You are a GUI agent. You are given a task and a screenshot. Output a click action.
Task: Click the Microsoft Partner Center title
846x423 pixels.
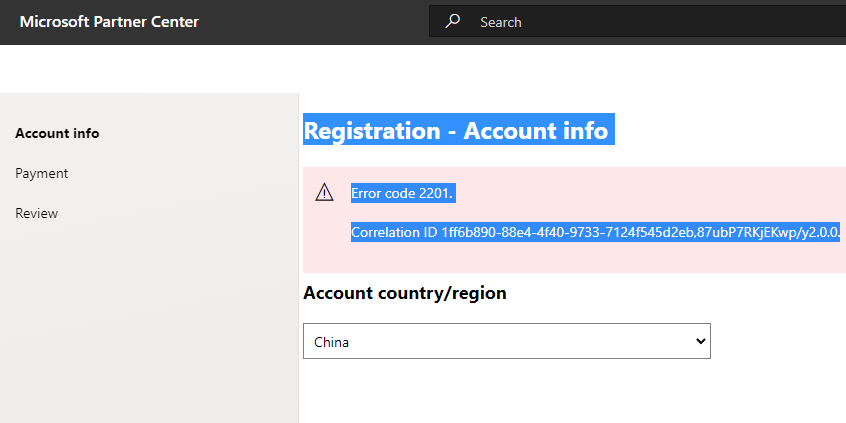[x=110, y=22]
